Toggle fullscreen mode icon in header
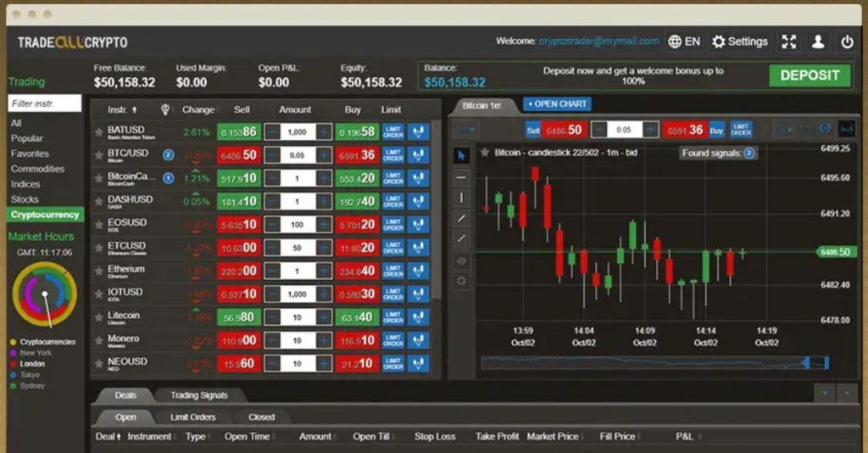 pyautogui.click(x=789, y=42)
